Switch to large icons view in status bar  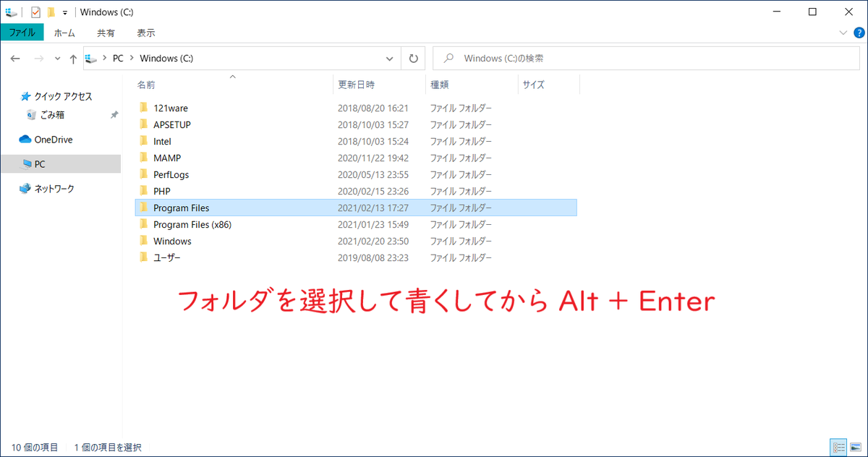tap(856, 447)
